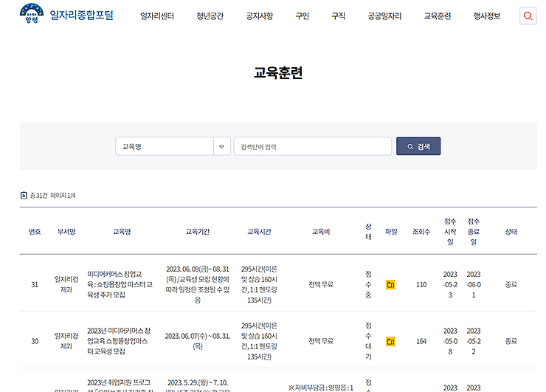Click 종료 state in row 30

[x=511, y=342]
